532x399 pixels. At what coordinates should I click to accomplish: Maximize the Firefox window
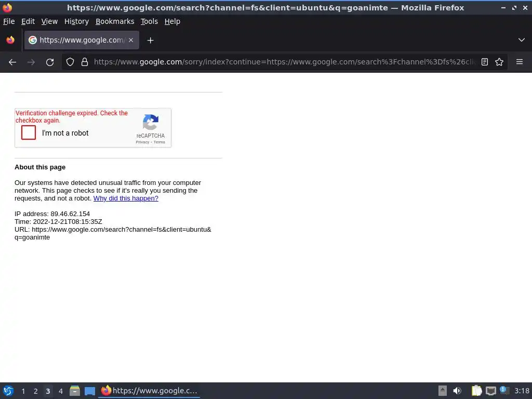pos(514,7)
